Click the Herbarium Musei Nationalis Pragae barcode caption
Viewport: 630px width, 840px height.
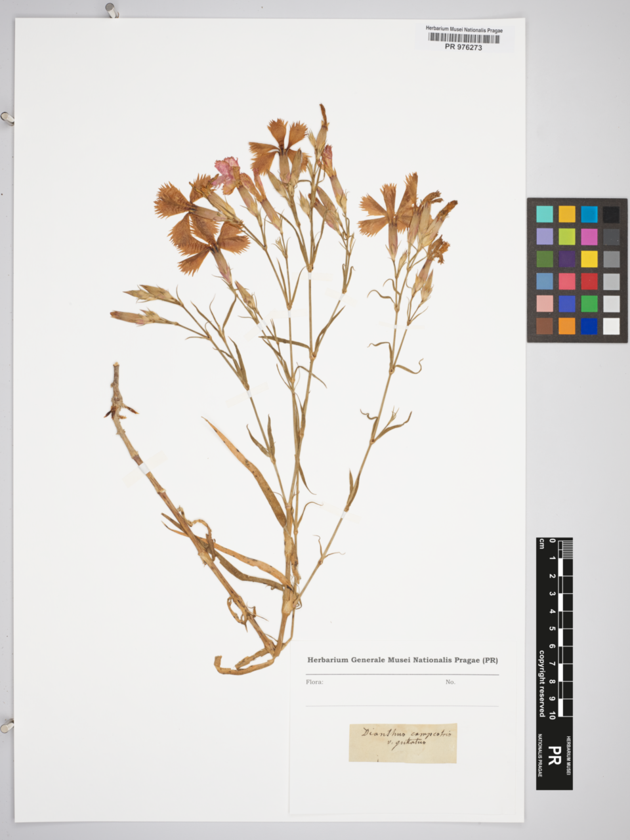click(x=464, y=30)
